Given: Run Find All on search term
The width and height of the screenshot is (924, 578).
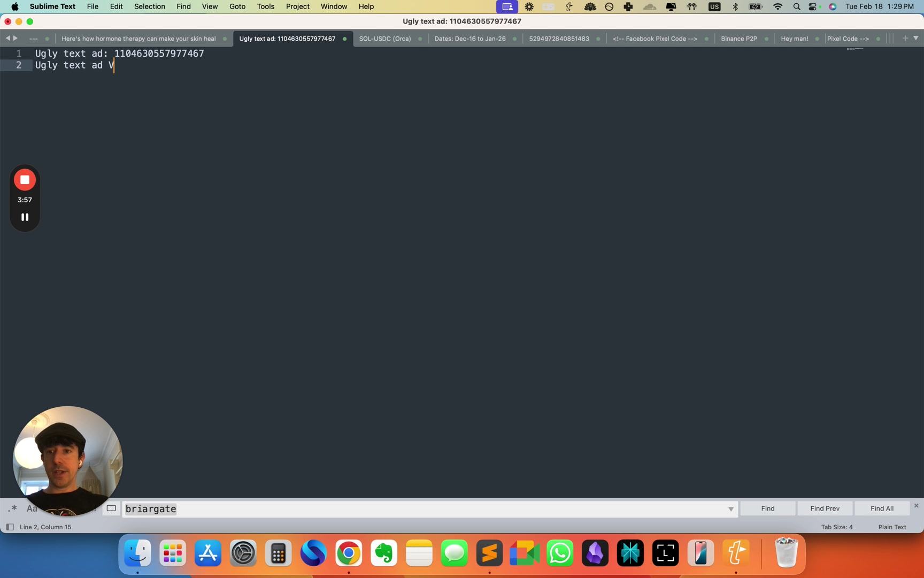Looking at the screenshot, I should pyautogui.click(x=882, y=508).
